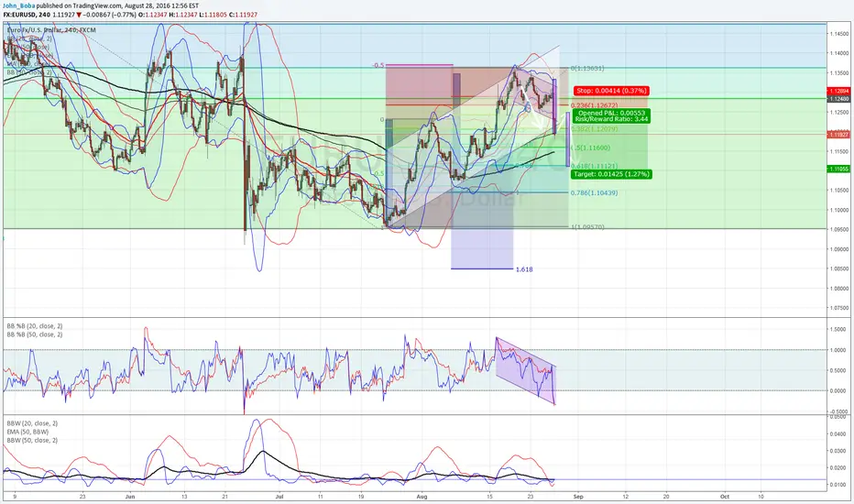Click the 1.11927 current price tag
Viewport: 854px width, 504px height.
click(x=839, y=134)
